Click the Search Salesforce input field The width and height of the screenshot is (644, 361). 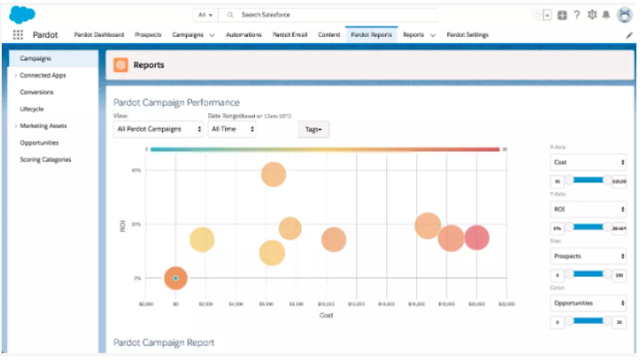click(x=328, y=15)
